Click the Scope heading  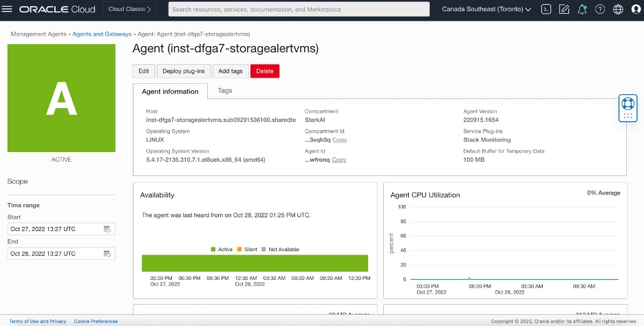click(x=17, y=181)
